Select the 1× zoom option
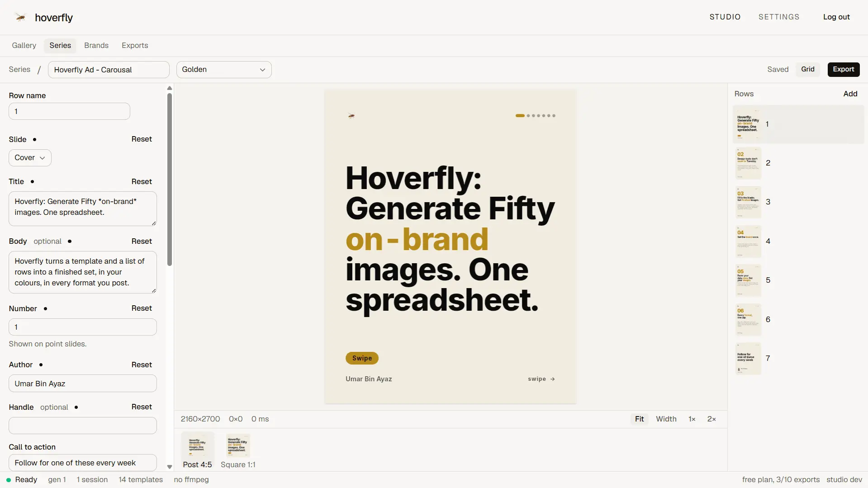868x488 pixels. [x=692, y=419]
